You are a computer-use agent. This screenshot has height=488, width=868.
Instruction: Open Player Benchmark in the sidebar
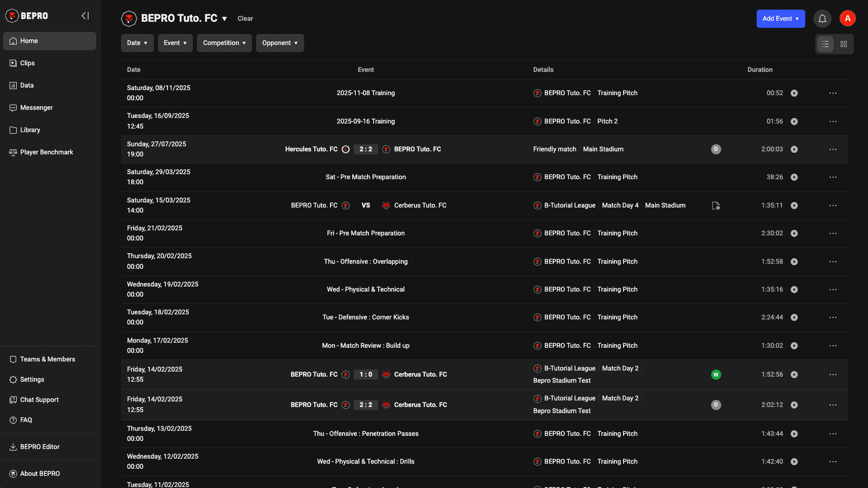click(x=50, y=152)
